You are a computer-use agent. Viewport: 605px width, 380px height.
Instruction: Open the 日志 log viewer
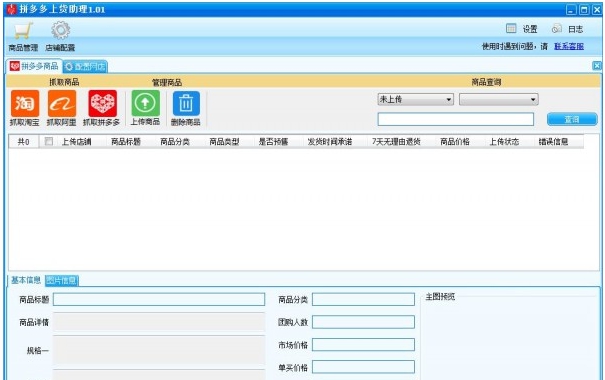click(x=567, y=29)
